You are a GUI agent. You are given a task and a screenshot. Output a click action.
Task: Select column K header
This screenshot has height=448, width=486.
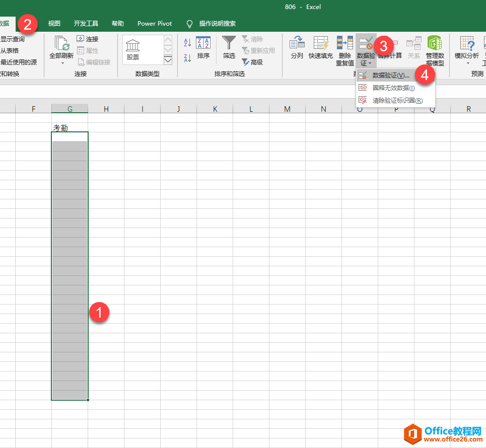(215, 109)
